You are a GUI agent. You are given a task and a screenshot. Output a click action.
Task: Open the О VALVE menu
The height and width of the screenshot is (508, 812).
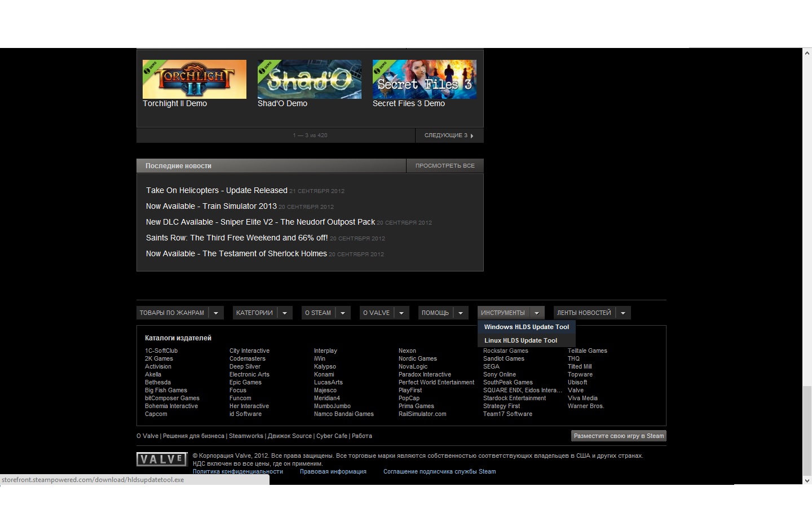tap(376, 313)
